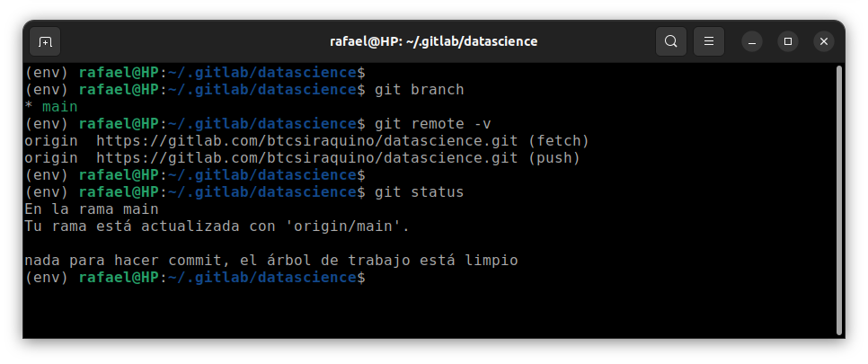Click the '(fetch)' label after the first URL

pyautogui.click(x=558, y=141)
